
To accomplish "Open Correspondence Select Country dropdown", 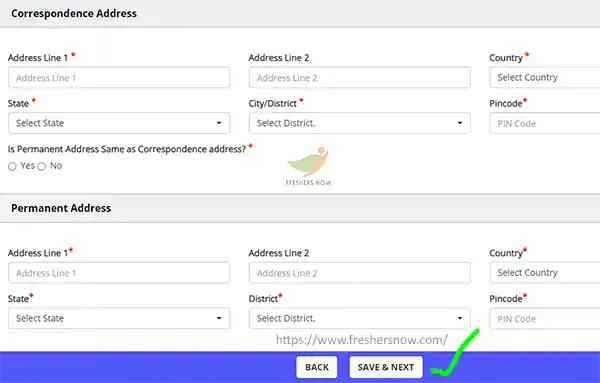I will click(545, 78).
